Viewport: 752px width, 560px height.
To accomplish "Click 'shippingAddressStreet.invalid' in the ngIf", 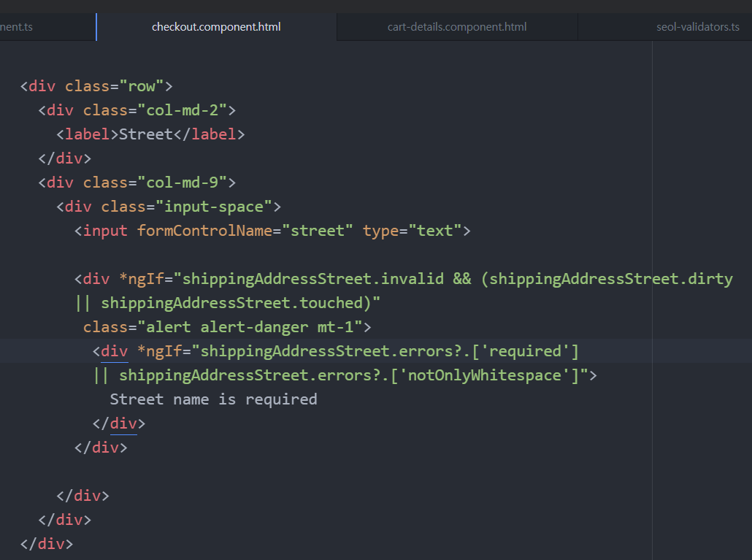I will tap(313, 279).
